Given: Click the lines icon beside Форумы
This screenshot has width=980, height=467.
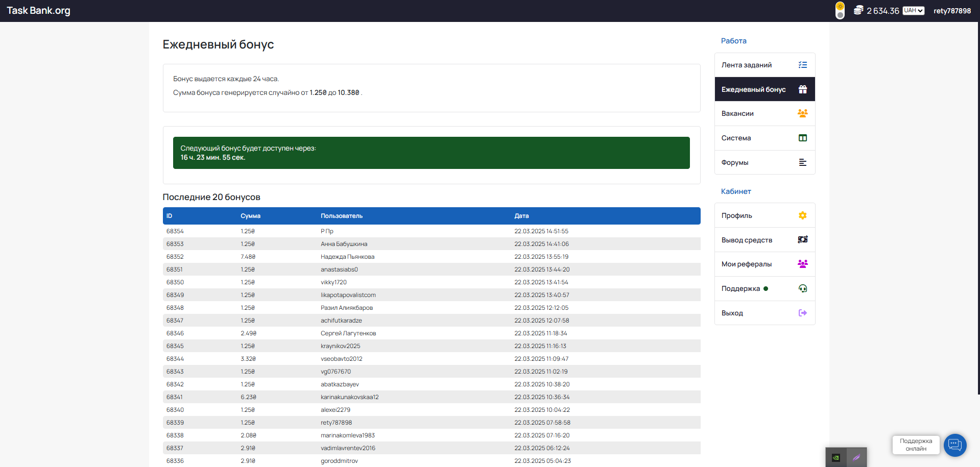Looking at the screenshot, I should point(803,162).
